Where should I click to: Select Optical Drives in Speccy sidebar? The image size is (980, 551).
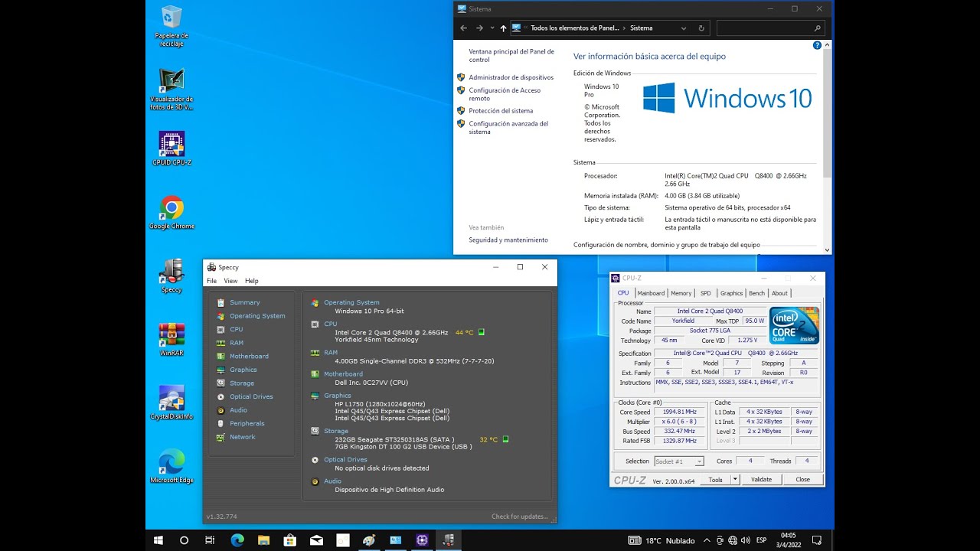(x=251, y=396)
